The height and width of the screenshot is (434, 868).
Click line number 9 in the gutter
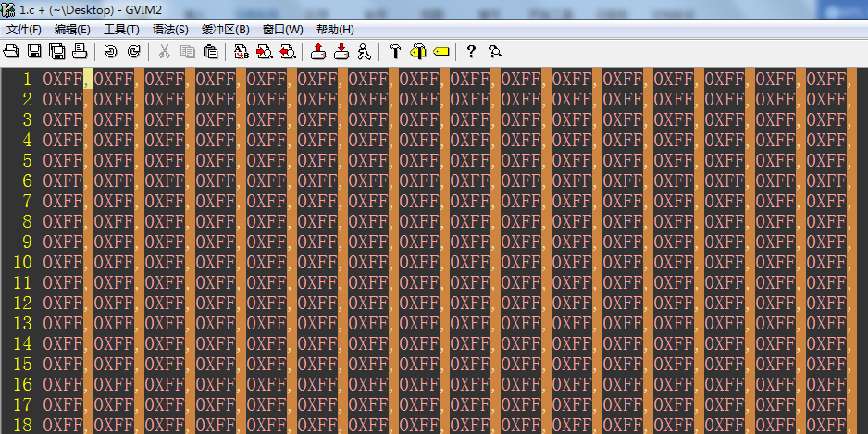27,242
